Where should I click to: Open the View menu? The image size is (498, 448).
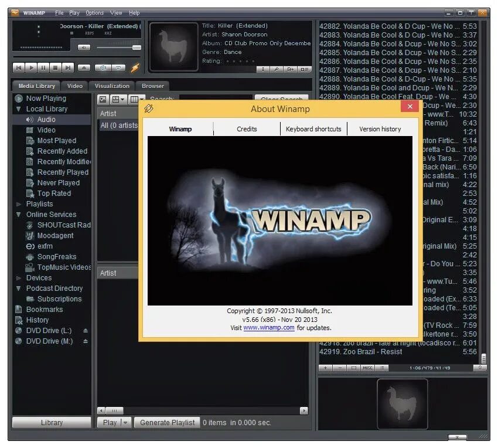point(116,13)
